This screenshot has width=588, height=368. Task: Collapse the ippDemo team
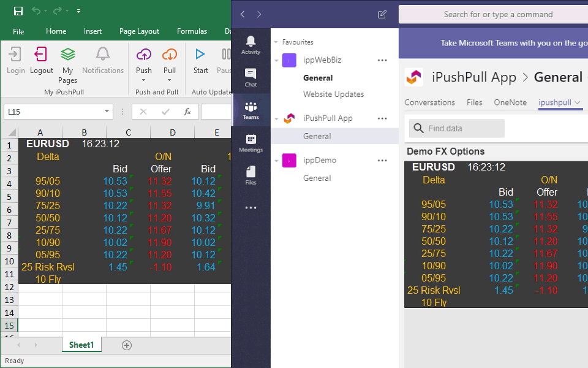coord(276,161)
